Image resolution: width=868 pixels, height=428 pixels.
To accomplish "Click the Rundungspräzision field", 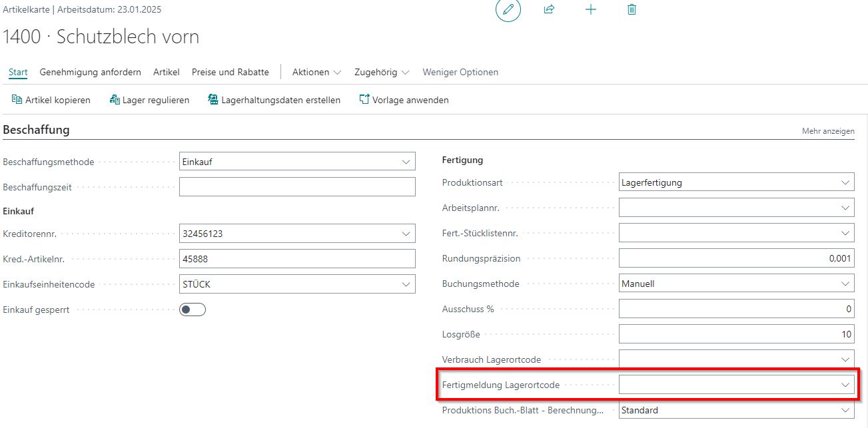I will pos(737,258).
